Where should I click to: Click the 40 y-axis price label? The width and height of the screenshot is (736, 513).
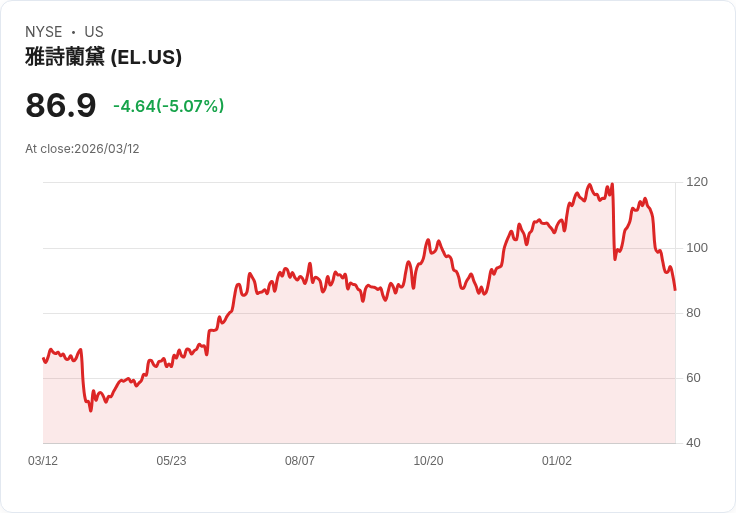693,443
